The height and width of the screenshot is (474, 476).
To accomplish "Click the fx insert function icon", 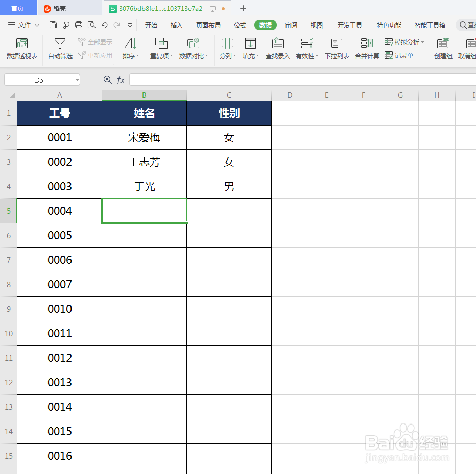I will click(121, 80).
